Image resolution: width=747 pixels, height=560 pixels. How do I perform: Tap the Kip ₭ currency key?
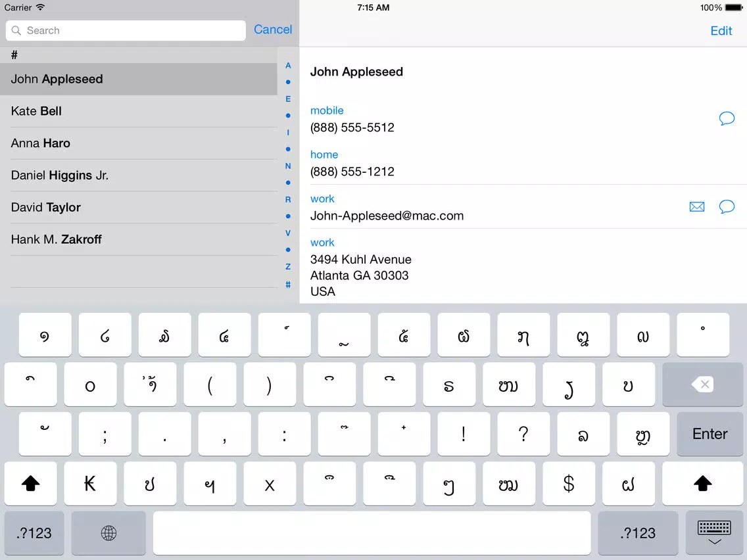(90, 483)
